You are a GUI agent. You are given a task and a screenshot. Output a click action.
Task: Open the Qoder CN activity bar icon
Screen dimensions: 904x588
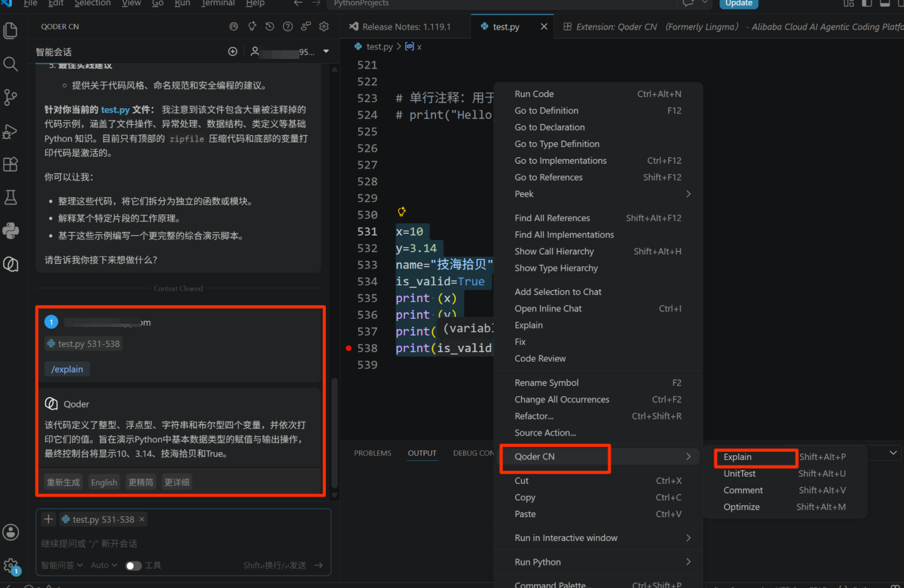11,264
